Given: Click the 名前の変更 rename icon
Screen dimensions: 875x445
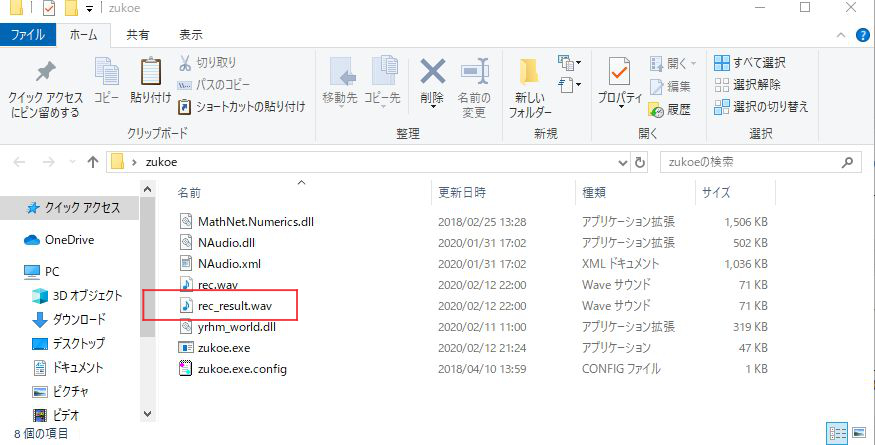Looking at the screenshot, I should tap(473, 73).
